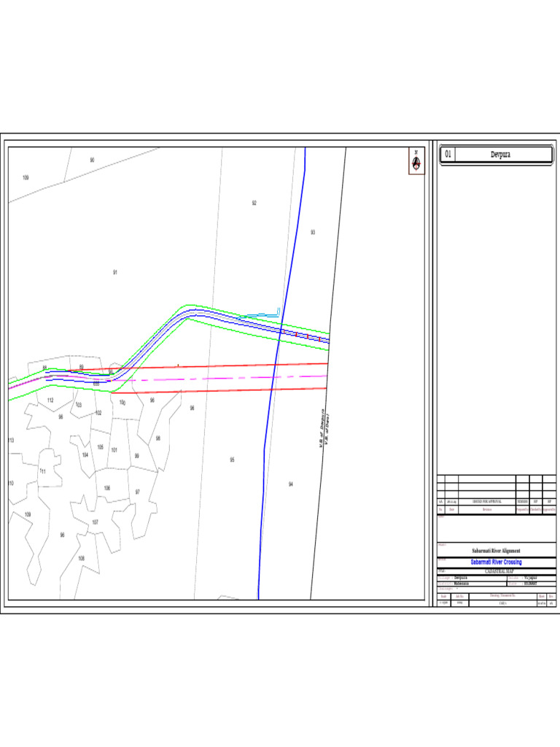Select plot number 97 label
560x747 pixels.
[x=138, y=492]
